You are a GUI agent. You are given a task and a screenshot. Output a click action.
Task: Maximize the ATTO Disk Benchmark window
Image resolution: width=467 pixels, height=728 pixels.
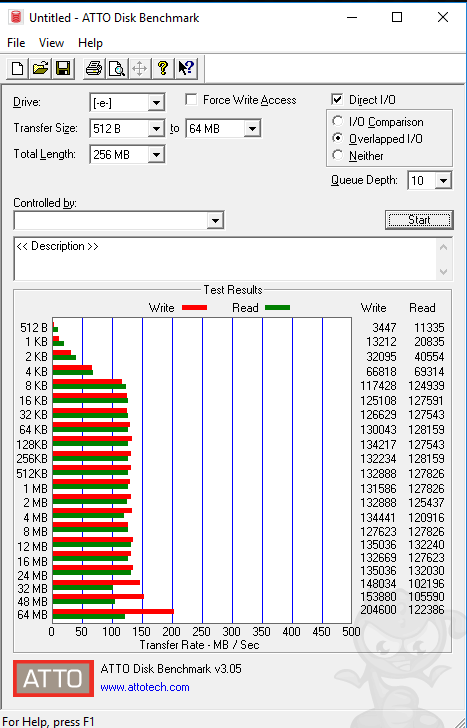click(397, 18)
